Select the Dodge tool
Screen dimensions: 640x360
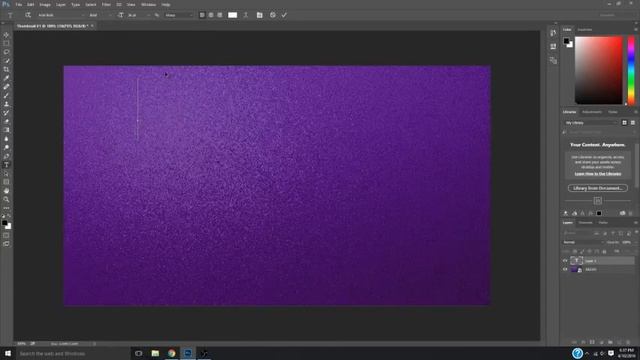[x=6, y=147]
